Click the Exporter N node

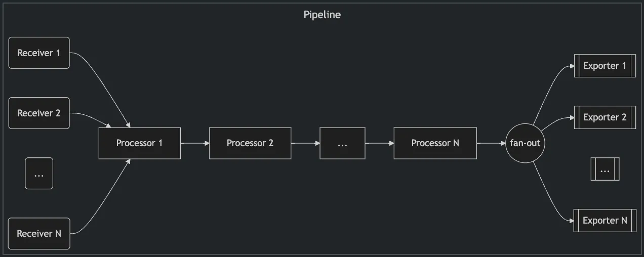(605, 221)
